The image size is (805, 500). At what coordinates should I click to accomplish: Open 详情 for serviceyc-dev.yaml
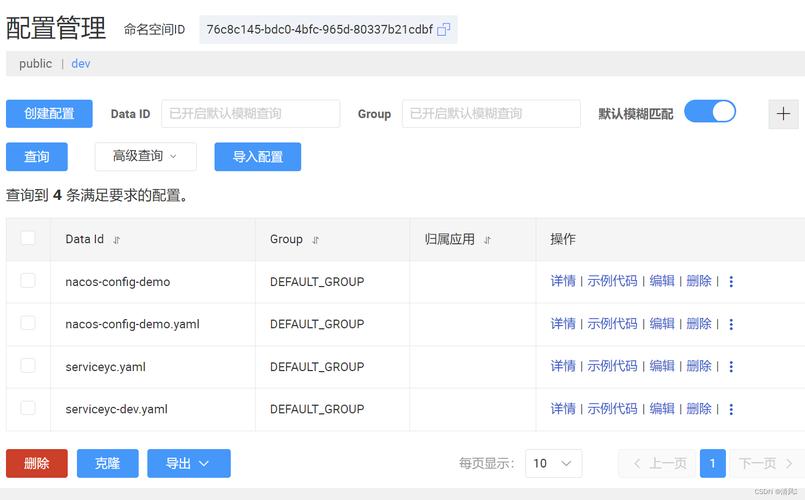563,409
